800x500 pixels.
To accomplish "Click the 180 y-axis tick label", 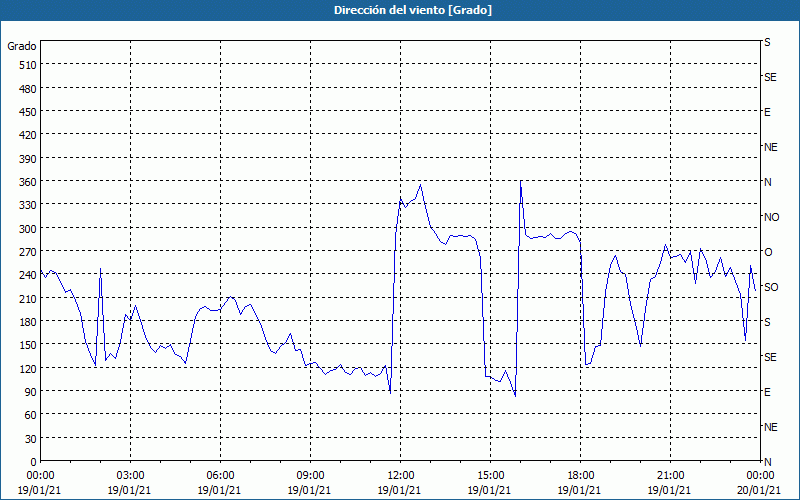I will tap(28, 322).
